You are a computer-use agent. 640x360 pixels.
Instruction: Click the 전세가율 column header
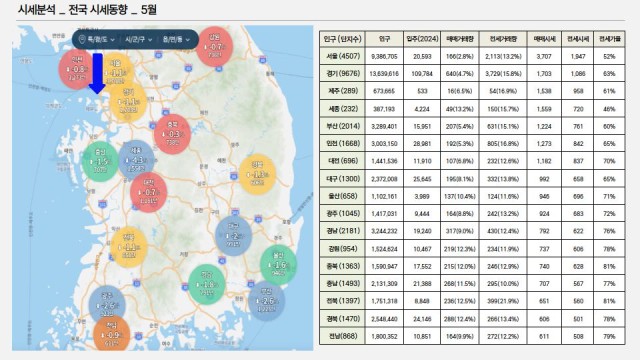point(609,39)
